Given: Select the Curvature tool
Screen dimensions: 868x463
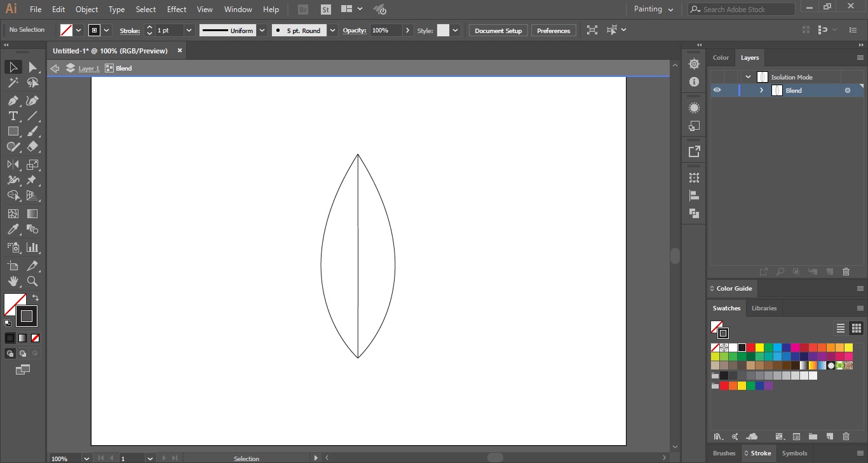Looking at the screenshot, I should 32,100.
